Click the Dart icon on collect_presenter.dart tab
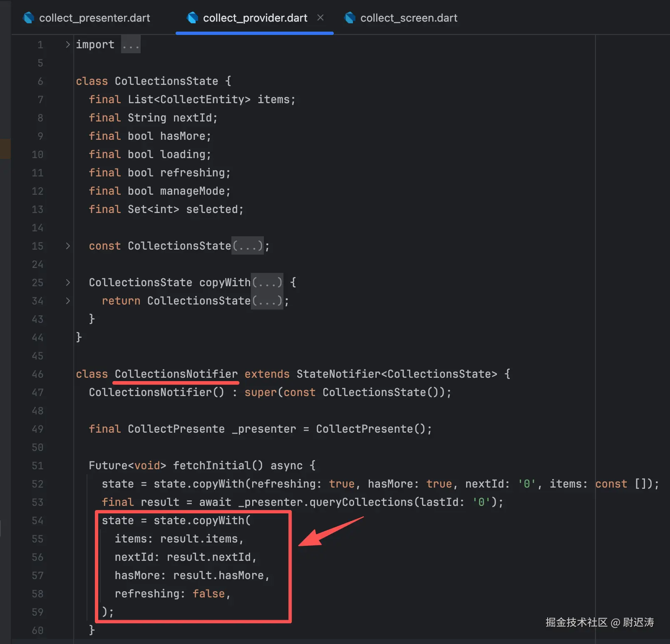The height and width of the screenshot is (644, 670). point(29,17)
